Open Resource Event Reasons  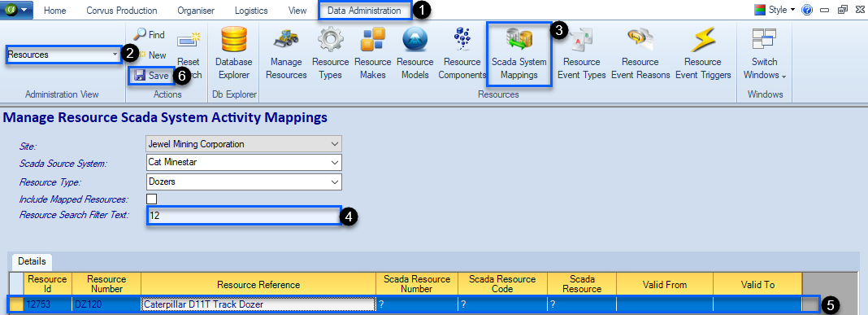[640, 54]
